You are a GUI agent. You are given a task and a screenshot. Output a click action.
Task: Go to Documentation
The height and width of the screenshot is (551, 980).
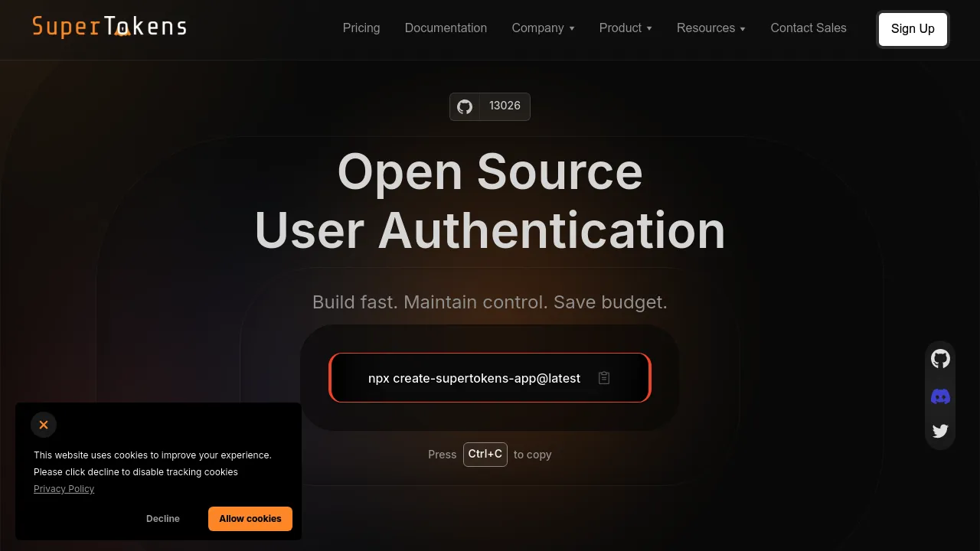click(446, 28)
